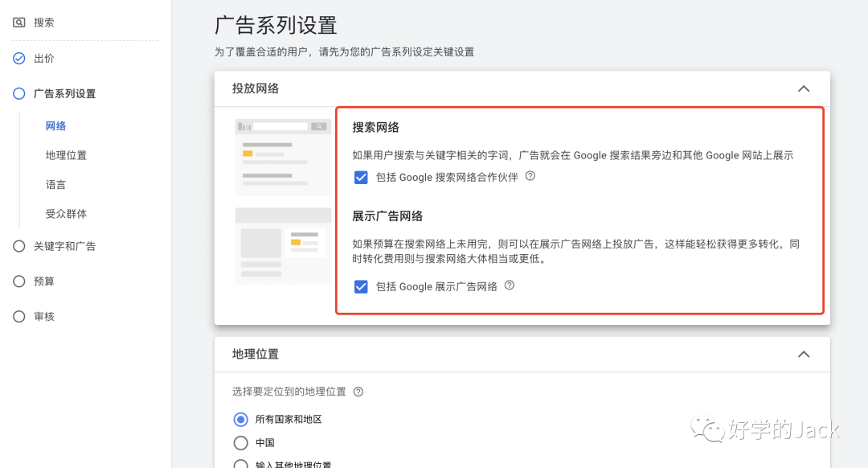Click the display network illustration thumbnail
This screenshot has height=468, width=868.
pos(283,246)
